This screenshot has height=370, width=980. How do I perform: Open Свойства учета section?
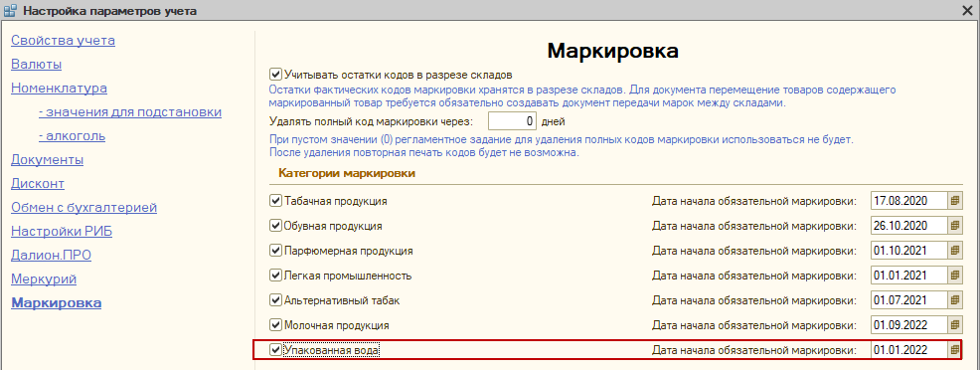[x=64, y=41]
